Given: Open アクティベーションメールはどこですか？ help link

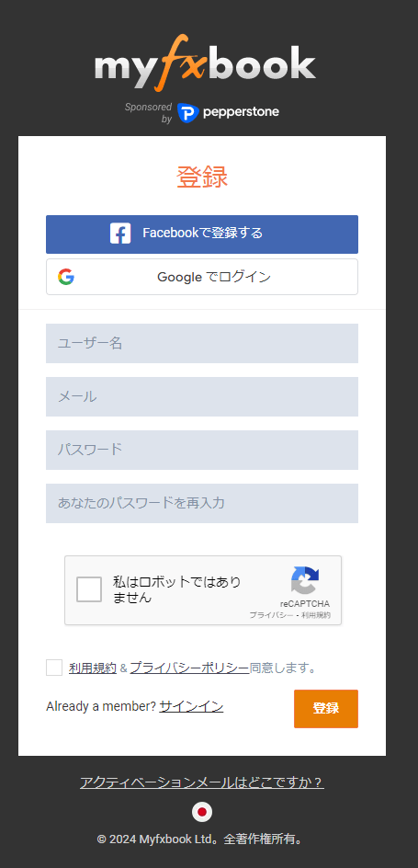Looking at the screenshot, I should [202, 782].
